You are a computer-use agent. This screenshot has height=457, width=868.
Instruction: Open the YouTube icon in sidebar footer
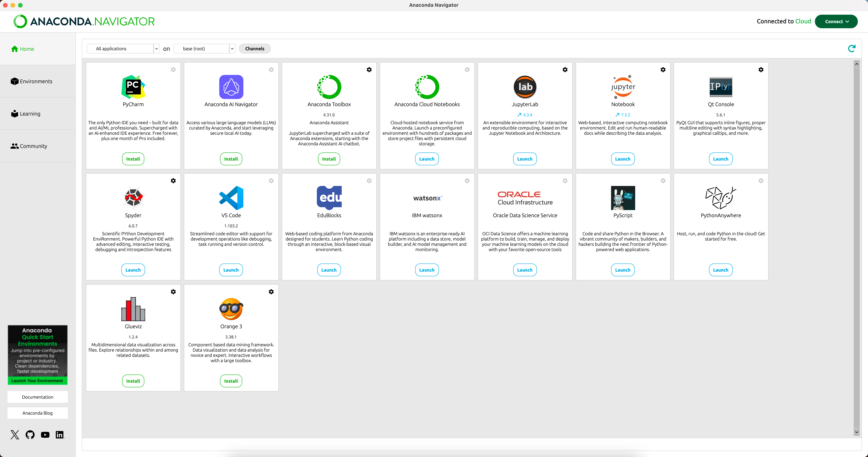tap(45, 434)
